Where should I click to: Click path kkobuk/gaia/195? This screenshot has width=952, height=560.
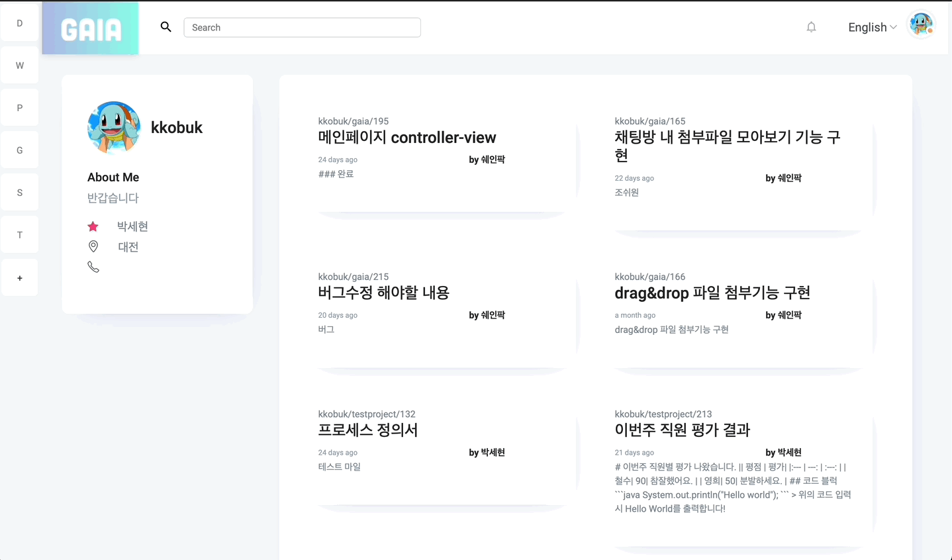pyautogui.click(x=354, y=121)
